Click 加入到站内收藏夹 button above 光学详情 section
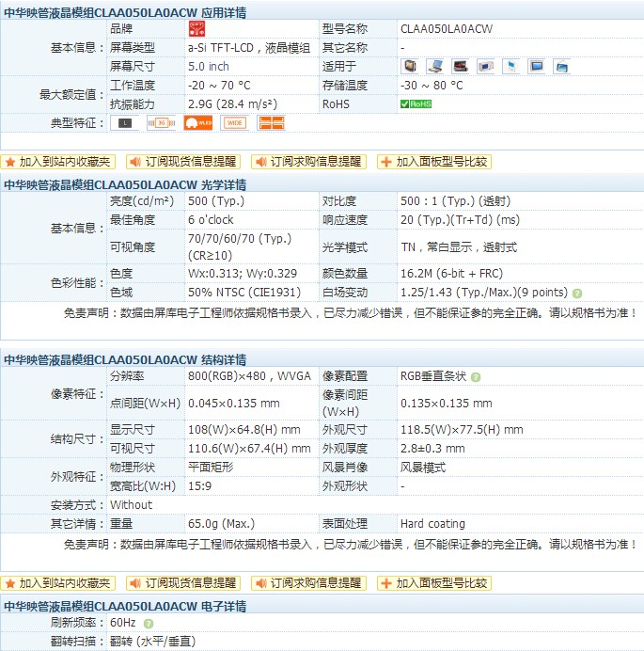This screenshot has width=644, height=651. tap(57, 162)
